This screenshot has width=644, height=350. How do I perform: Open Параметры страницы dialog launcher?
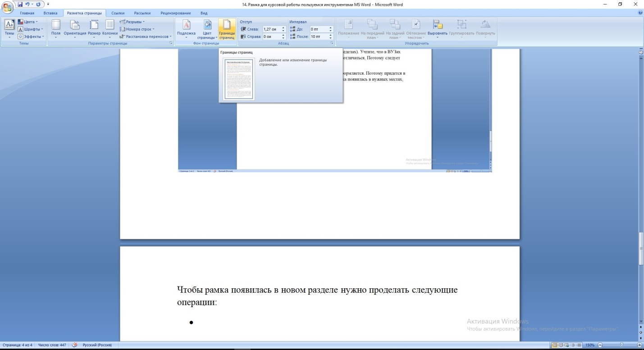pos(171,43)
